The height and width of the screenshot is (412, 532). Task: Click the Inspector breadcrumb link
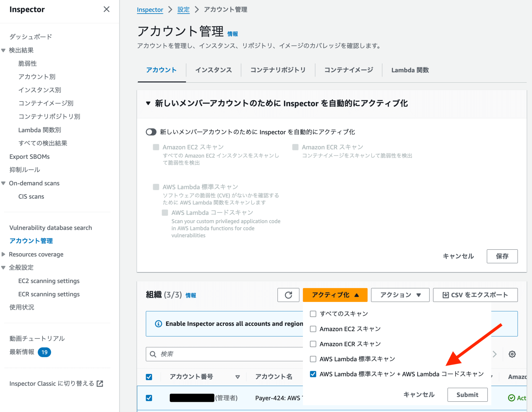(150, 10)
